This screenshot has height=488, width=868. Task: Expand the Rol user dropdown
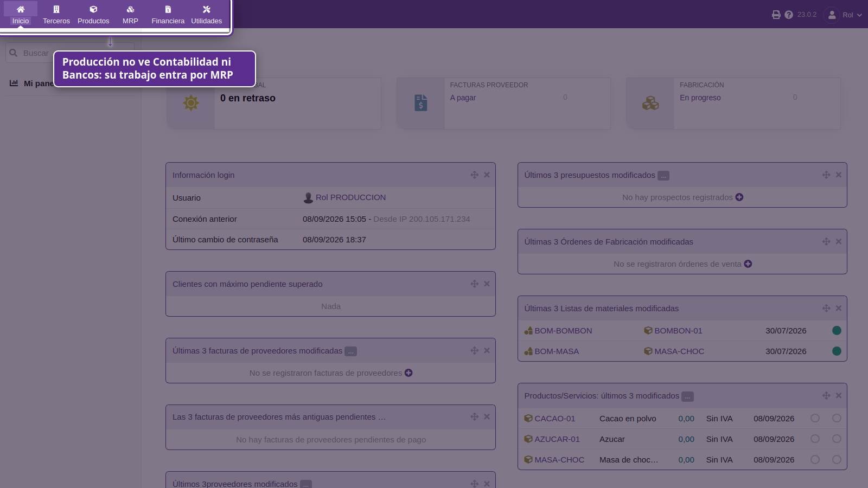pyautogui.click(x=852, y=15)
